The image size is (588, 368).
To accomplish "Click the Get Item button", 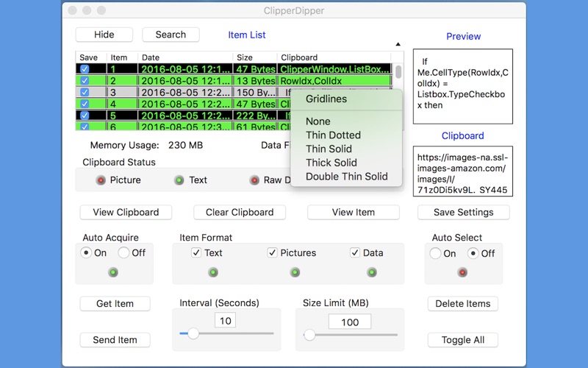I will [x=115, y=303].
